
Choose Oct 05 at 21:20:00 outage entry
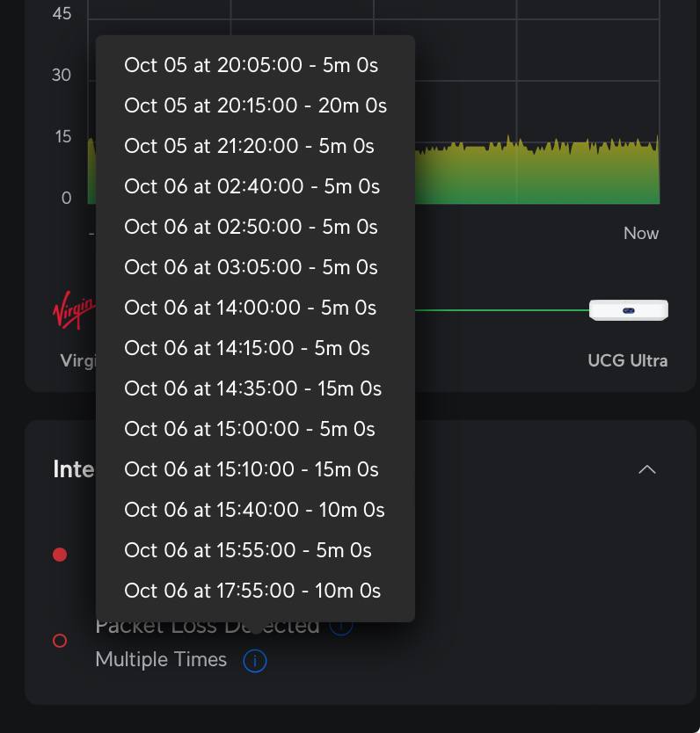click(x=249, y=146)
